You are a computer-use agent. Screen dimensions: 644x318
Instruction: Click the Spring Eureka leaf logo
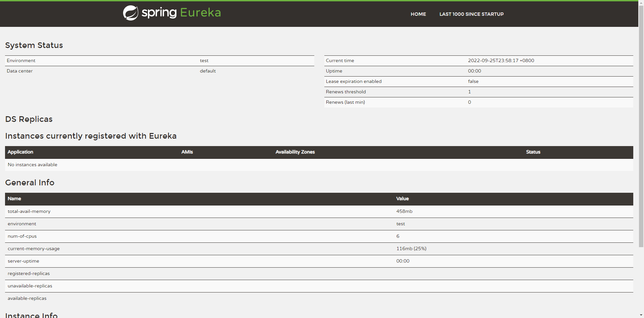tap(130, 13)
